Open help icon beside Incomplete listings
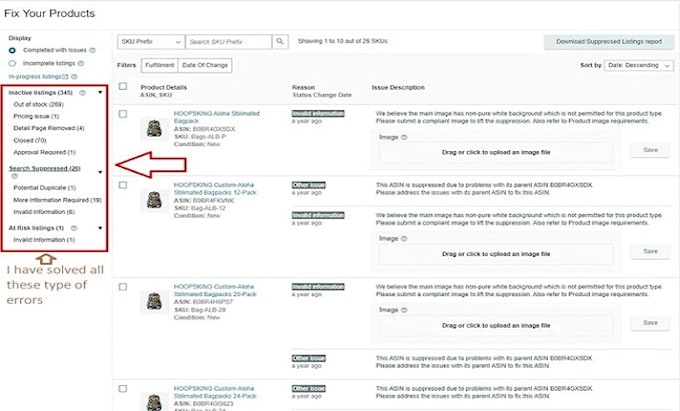Image resolution: width=680 pixels, height=411 pixels. pos(81,63)
